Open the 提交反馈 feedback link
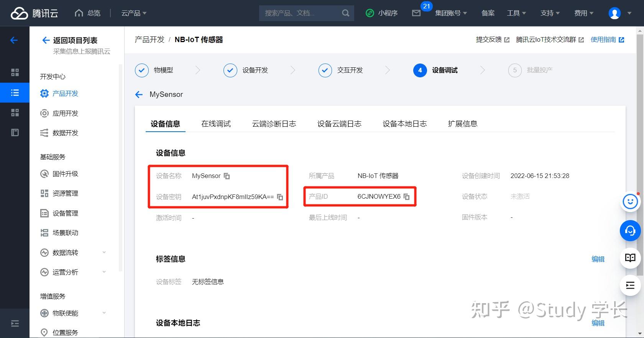The height and width of the screenshot is (338, 644). [493, 39]
